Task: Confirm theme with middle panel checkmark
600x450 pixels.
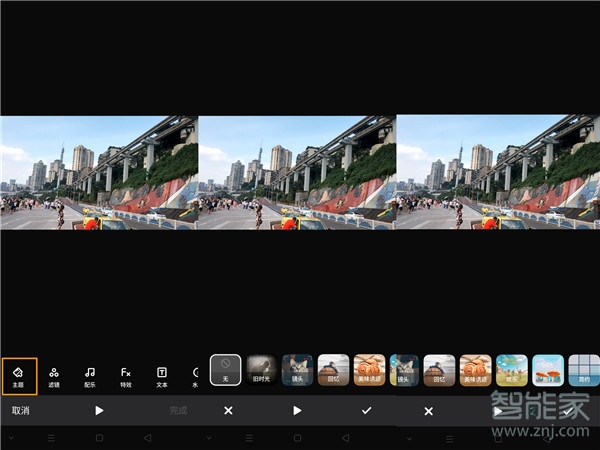Action: click(x=366, y=411)
